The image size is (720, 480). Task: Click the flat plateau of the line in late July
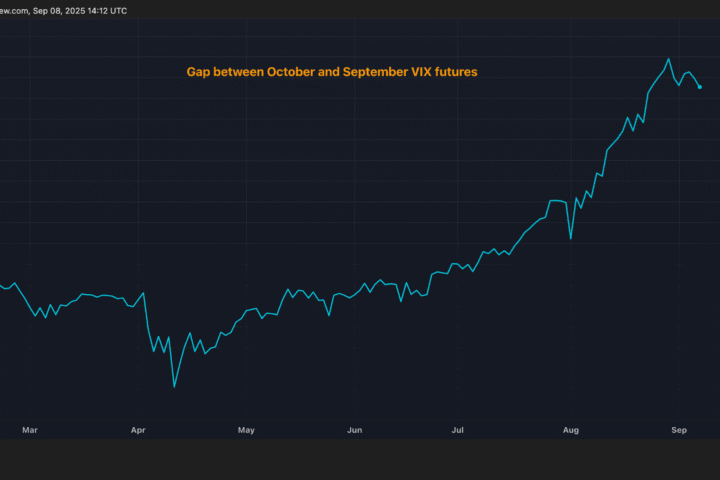(556, 201)
